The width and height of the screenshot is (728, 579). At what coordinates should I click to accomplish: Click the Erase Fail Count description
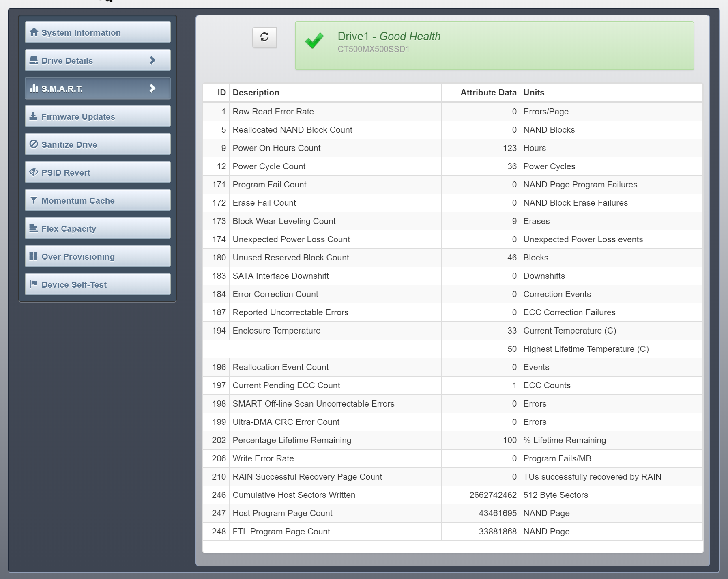[264, 203]
